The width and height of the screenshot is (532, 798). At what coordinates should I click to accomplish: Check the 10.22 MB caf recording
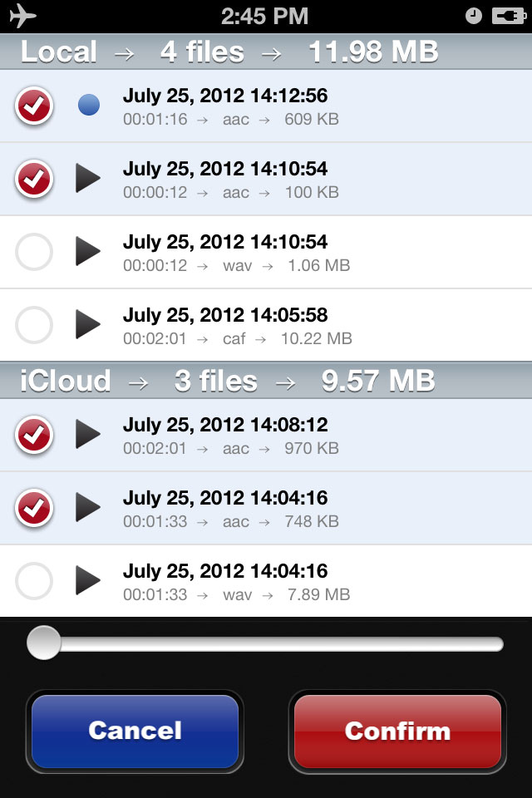[34, 325]
